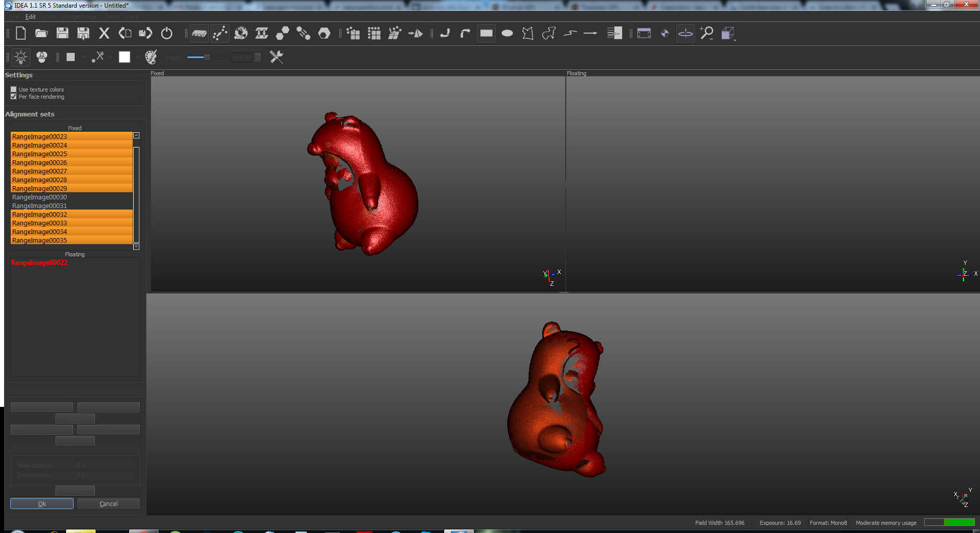Click the X delete icon in the toolbar
Screen dimensions: 980x533
(x=104, y=34)
